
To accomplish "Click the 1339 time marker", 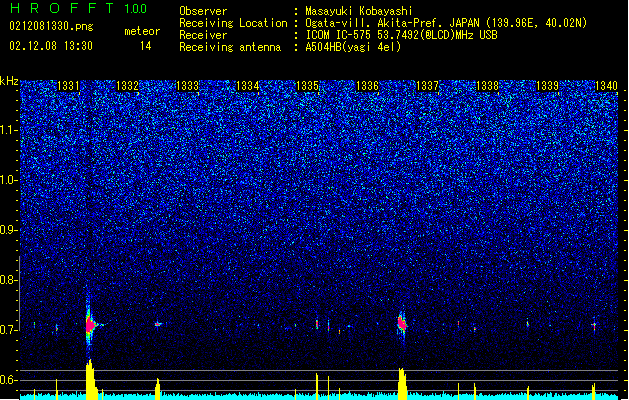I will point(548,86).
